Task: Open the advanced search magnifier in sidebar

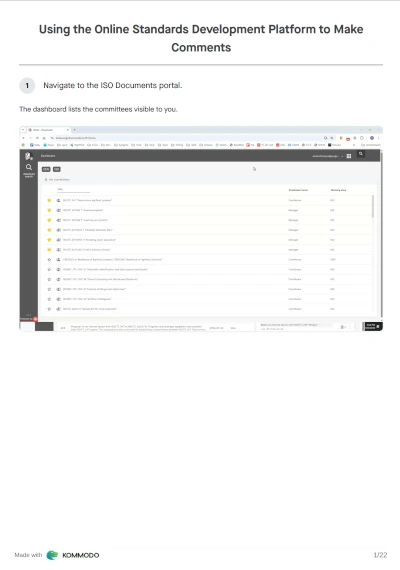Action: pos(29,167)
